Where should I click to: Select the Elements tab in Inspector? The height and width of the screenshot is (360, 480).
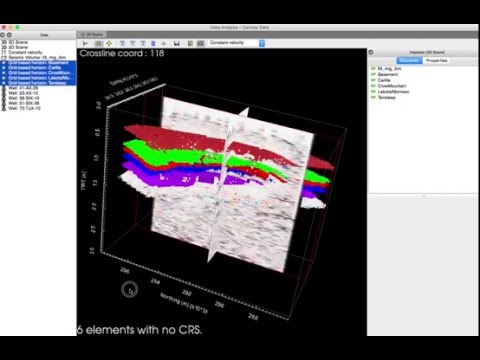(409, 60)
